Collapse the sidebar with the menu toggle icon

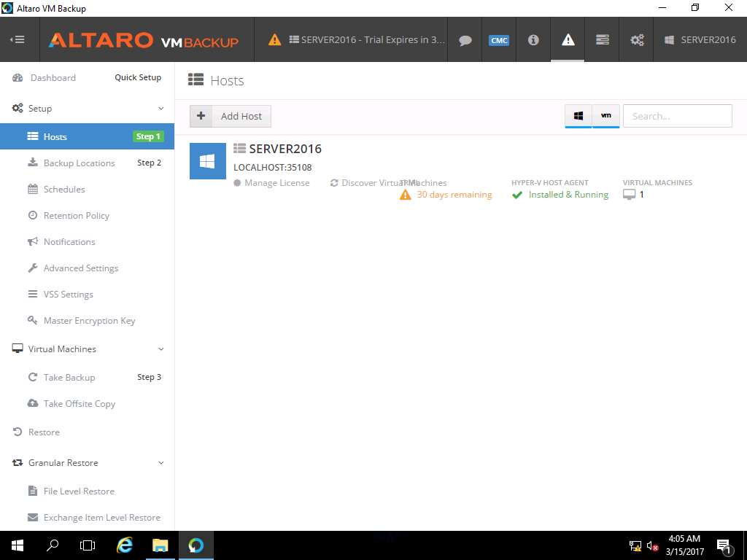(x=18, y=39)
